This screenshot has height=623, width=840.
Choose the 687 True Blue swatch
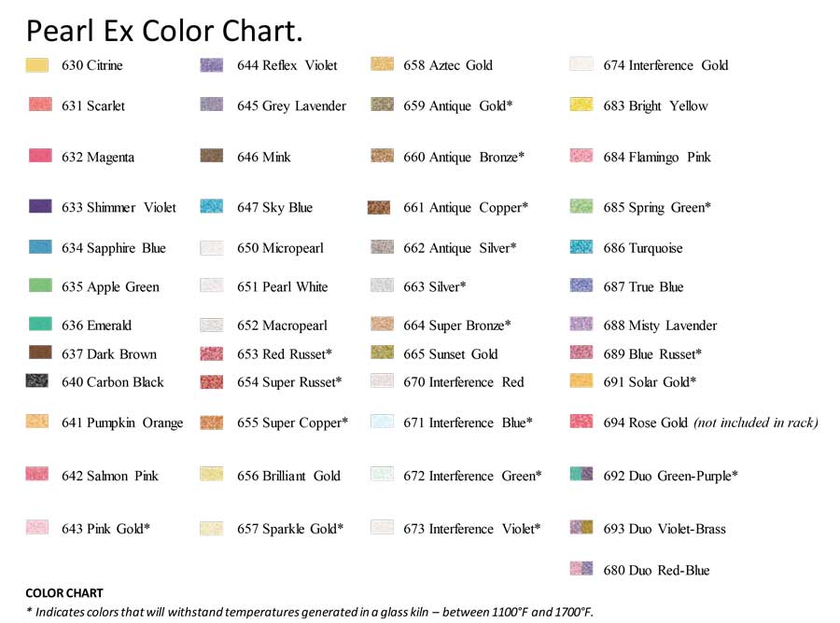tap(581, 285)
